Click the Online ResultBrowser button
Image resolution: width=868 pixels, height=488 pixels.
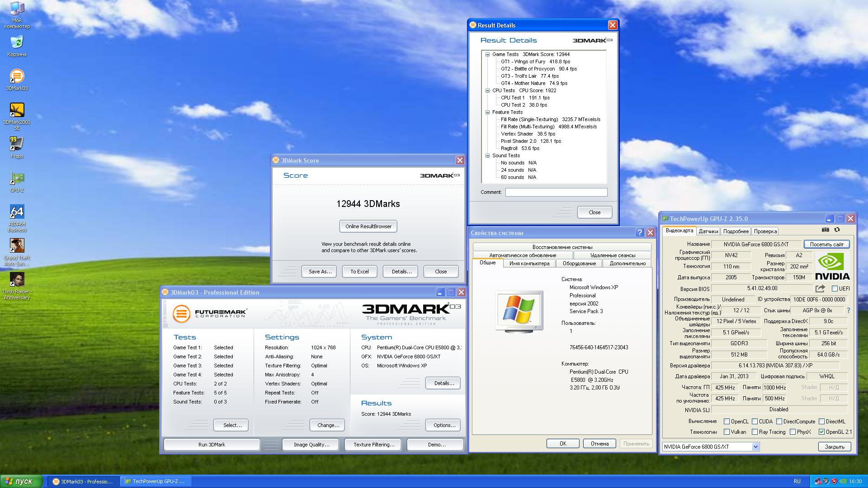coord(368,226)
